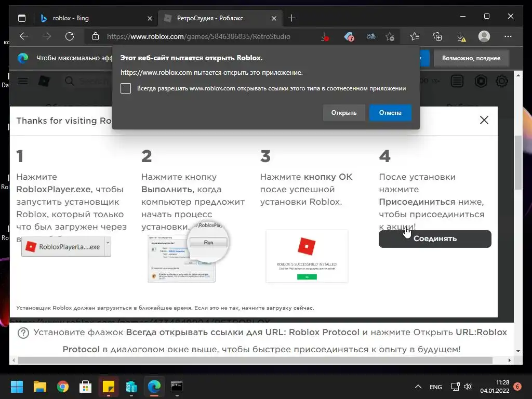Open the Downloads panel
Viewport: 532px width, 399px height.
pos(461,37)
